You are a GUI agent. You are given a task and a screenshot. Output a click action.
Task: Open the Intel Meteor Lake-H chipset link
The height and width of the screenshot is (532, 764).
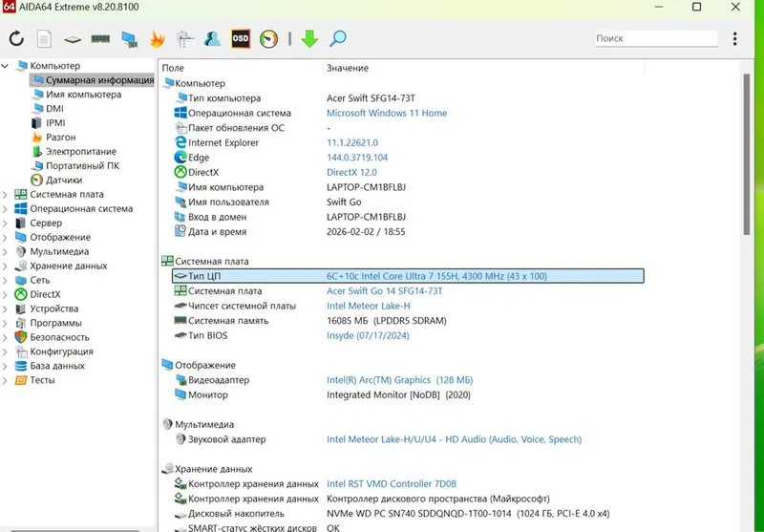click(x=369, y=306)
